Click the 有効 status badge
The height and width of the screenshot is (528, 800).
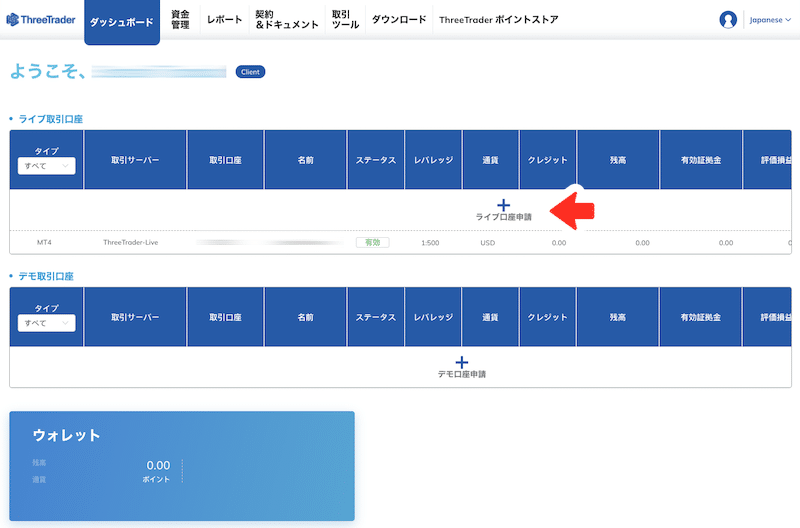click(x=372, y=242)
